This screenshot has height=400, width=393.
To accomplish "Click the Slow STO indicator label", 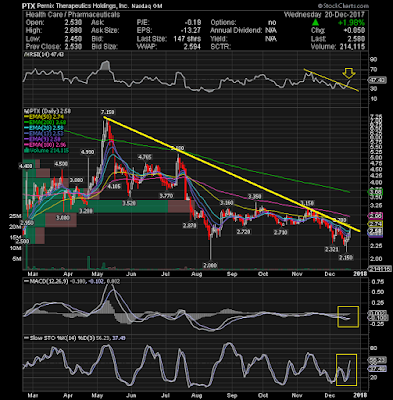I will point(37,338).
